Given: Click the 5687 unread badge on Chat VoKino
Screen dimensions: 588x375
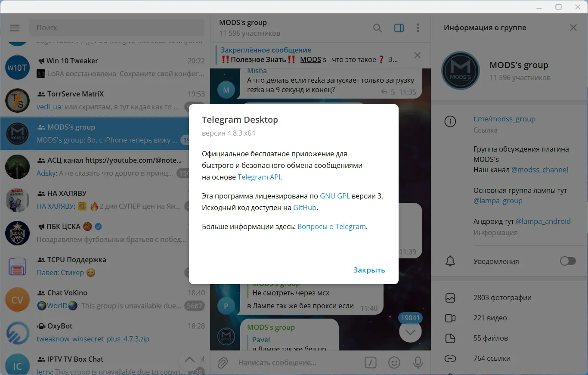Looking at the screenshot, I should tap(195, 306).
